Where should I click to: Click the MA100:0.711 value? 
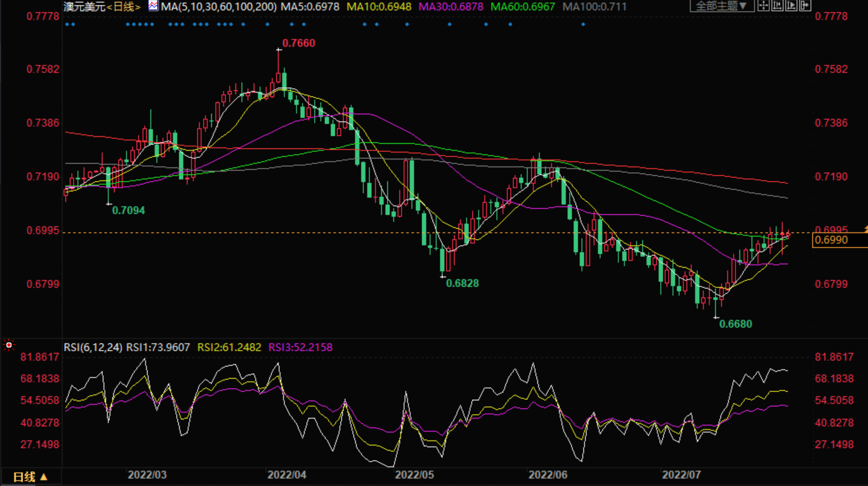[594, 7]
